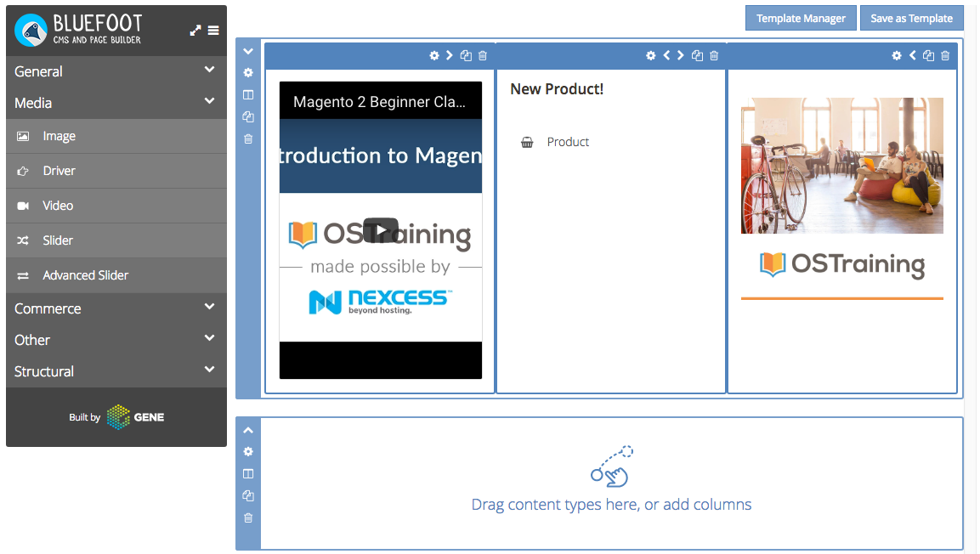980x554 pixels.
Task: Click the New Product! heading
Action: click(557, 89)
